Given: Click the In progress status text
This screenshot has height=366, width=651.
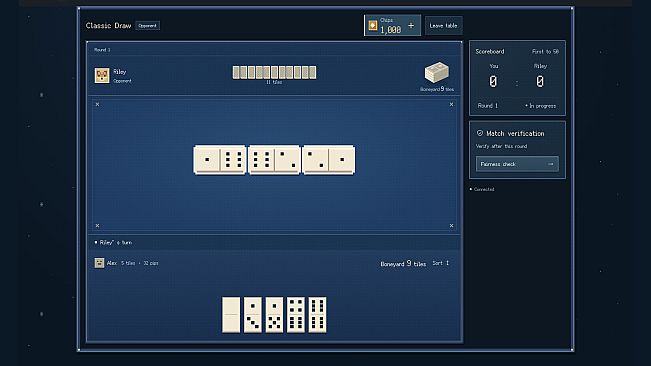Looking at the screenshot, I should pos(542,106).
